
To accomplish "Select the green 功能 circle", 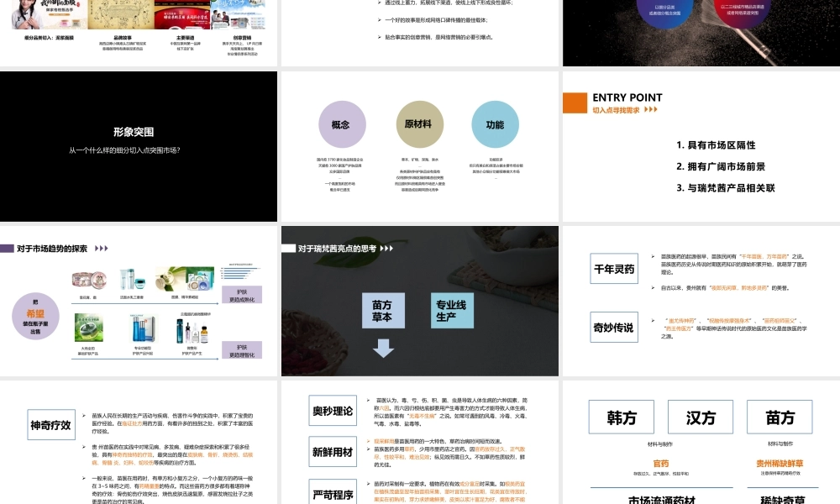I will (x=496, y=124).
